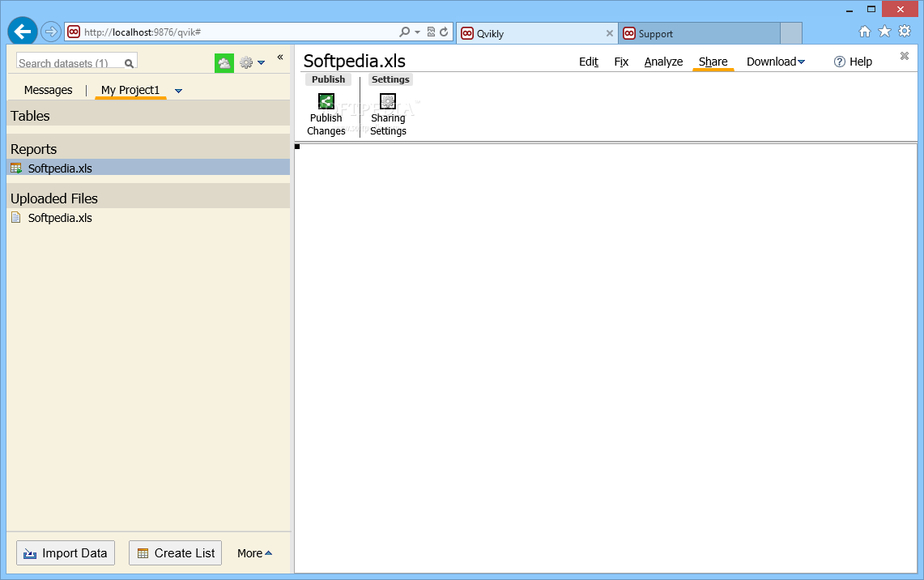Click the refresh icon in the address bar
Viewport: 924px width, 580px height.
444,32
